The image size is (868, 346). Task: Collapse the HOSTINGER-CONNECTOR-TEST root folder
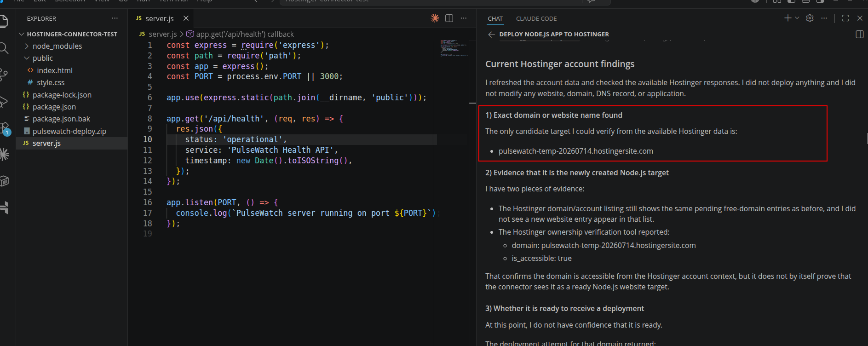(72, 34)
